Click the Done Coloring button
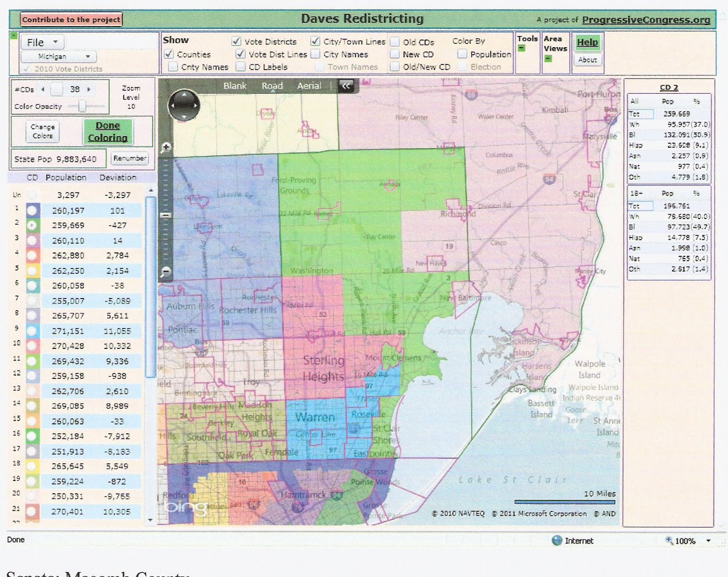728x577 pixels. point(108,131)
